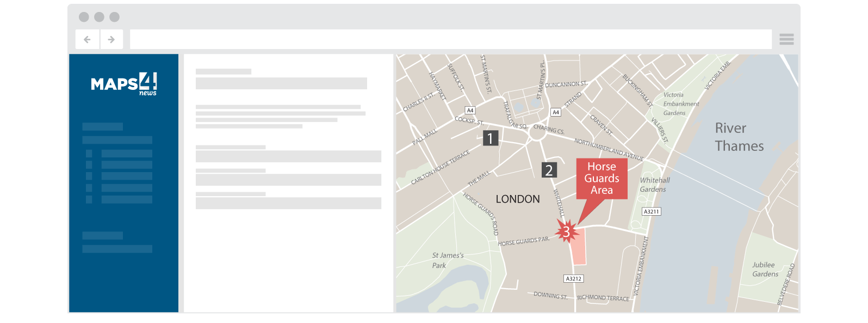Focus the browser address bar
Image resolution: width=868 pixels, height=323 pixels.
coord(450,39)
